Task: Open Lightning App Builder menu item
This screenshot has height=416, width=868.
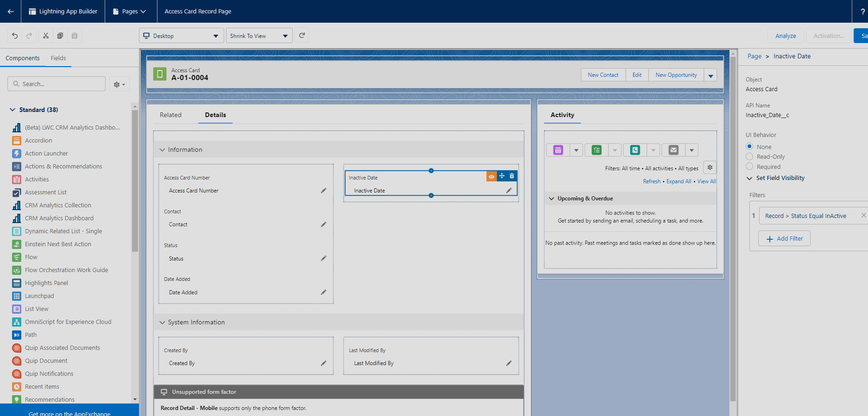Action: pos(63,11)
